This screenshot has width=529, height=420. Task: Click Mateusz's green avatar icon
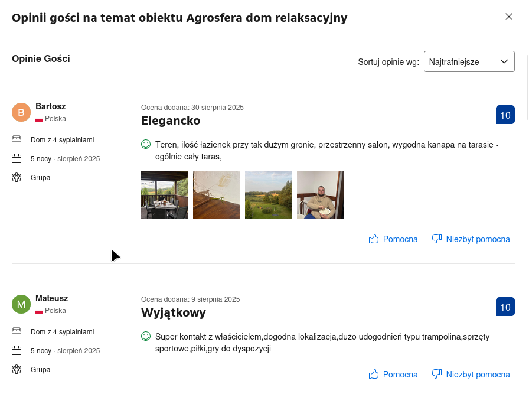[21, 304]
